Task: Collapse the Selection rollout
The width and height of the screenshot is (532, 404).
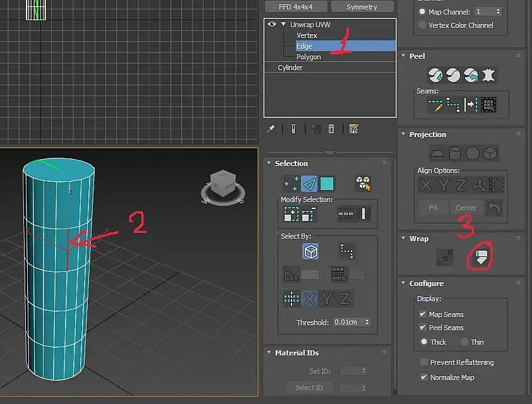Action: pos(269,163)
